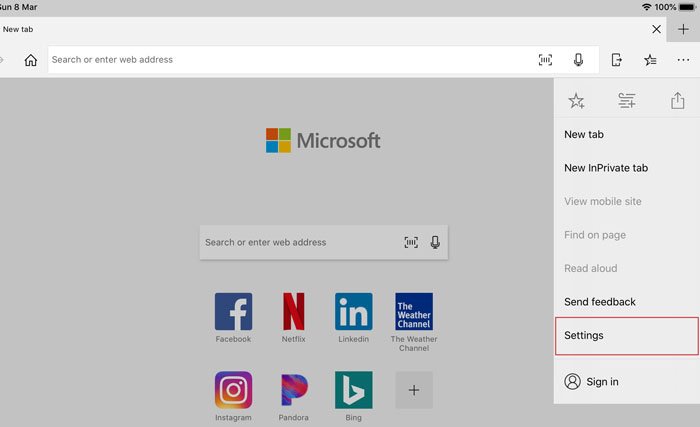Viewport: 700px width, 427px height.
Task: Select Find on page menu item
Action: (627, 235)
